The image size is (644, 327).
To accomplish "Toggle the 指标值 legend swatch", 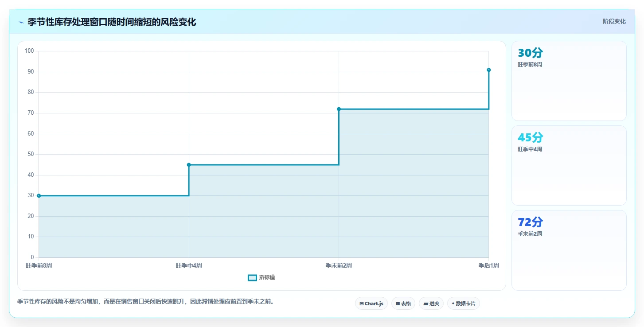I will click(x=252, y=277).
